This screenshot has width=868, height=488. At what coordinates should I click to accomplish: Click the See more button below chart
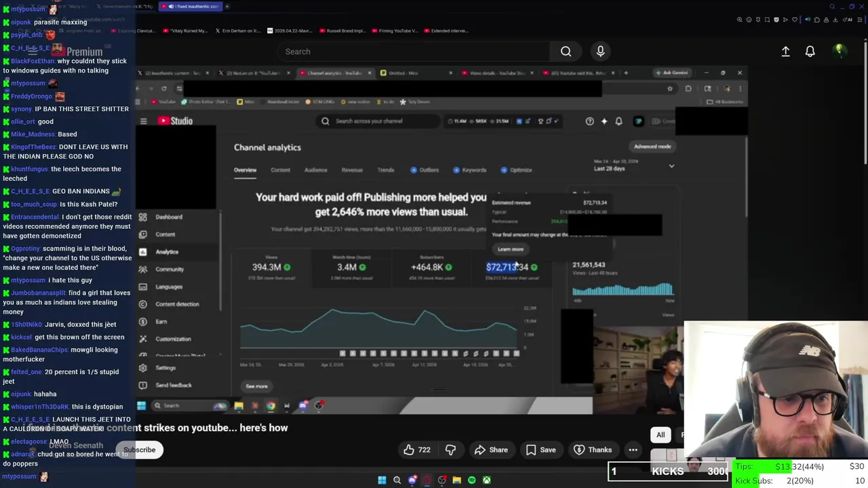256,386
